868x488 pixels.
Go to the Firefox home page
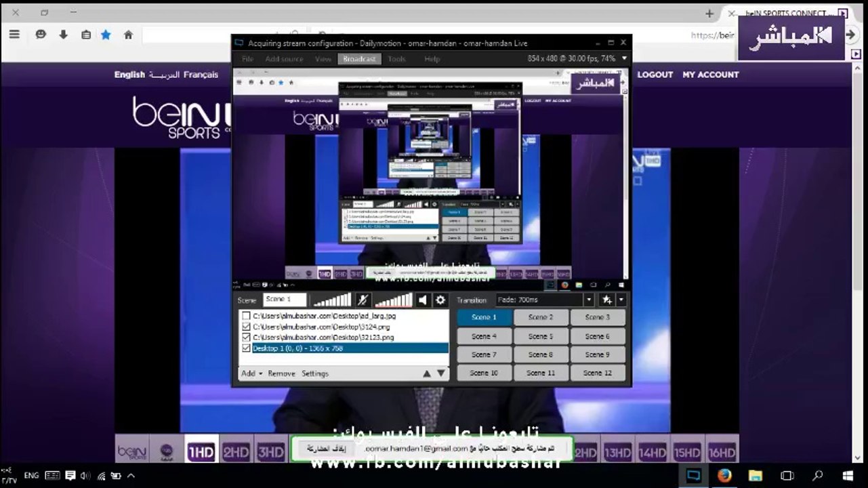tap(128, 35)
